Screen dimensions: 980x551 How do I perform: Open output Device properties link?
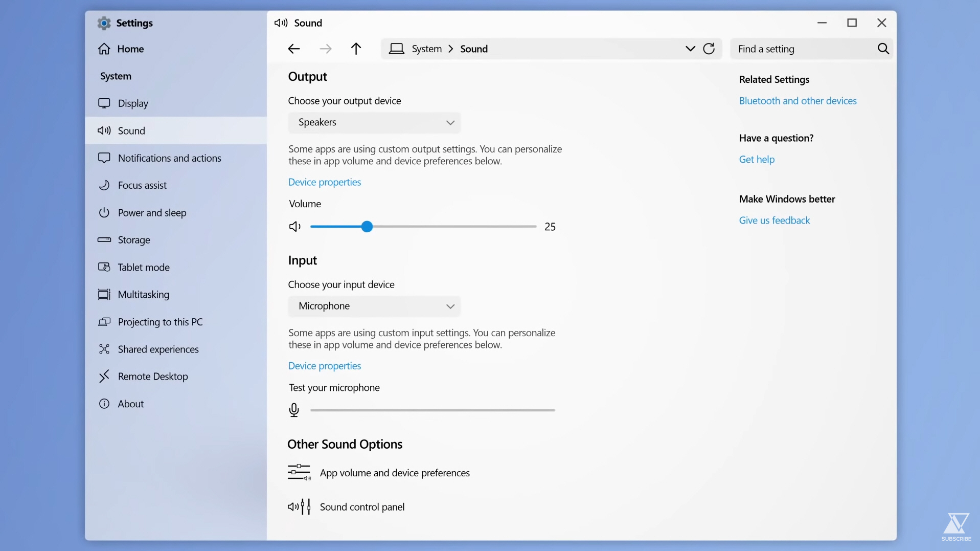coord(325,182)
